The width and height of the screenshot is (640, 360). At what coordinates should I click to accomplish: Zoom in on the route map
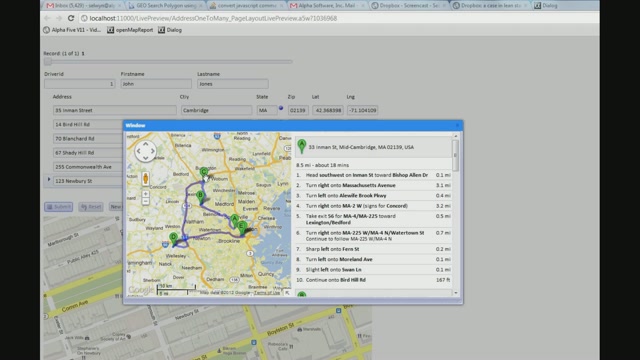pos(145,194)
